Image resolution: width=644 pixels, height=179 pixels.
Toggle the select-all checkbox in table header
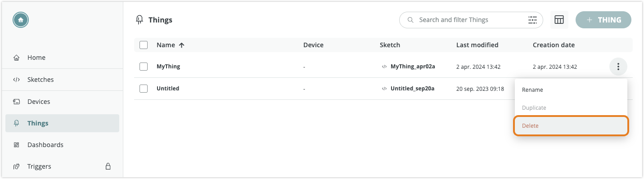point(144,45)
